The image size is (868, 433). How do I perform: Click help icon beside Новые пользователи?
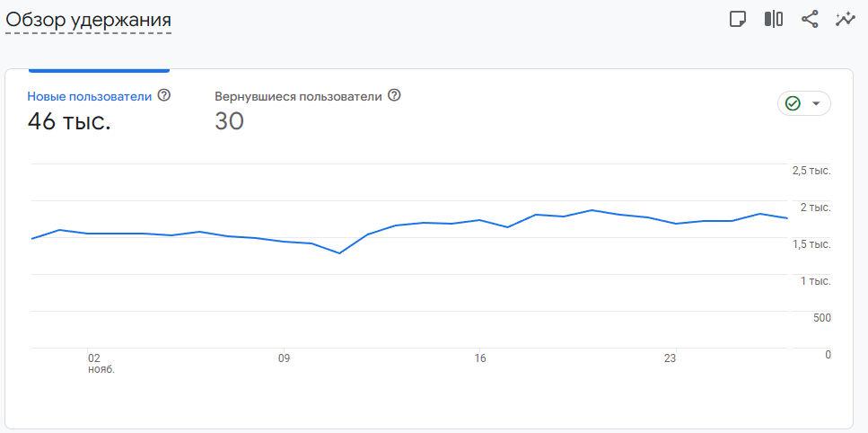point(164,95)
